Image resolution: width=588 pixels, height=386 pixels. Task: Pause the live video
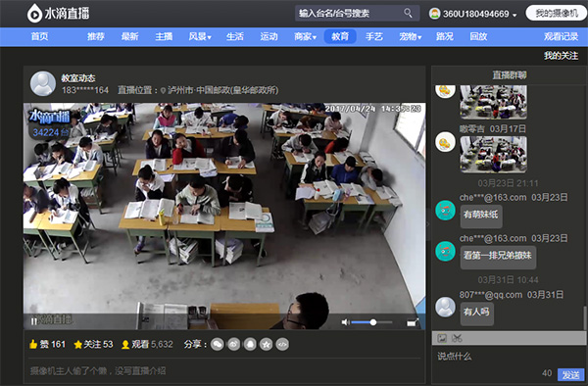[33, 320]
